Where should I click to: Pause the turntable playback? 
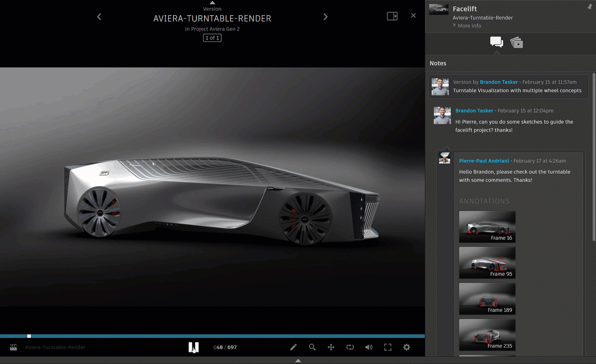coord(194,347)
